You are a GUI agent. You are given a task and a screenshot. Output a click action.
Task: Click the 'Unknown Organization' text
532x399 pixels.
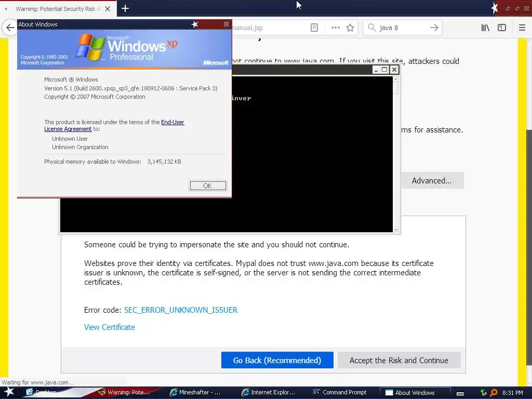pyautogui.click(x=80, y=147)
